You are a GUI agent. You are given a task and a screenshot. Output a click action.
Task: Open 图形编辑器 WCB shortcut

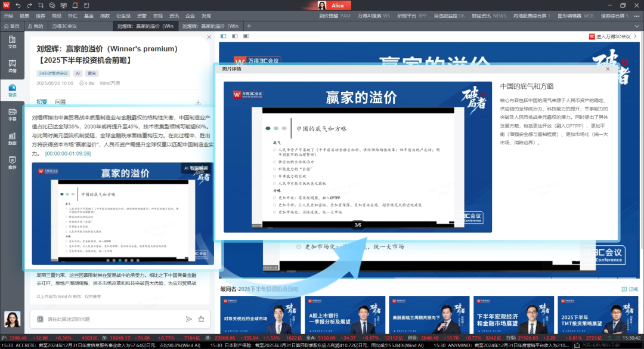pos(575,16)
